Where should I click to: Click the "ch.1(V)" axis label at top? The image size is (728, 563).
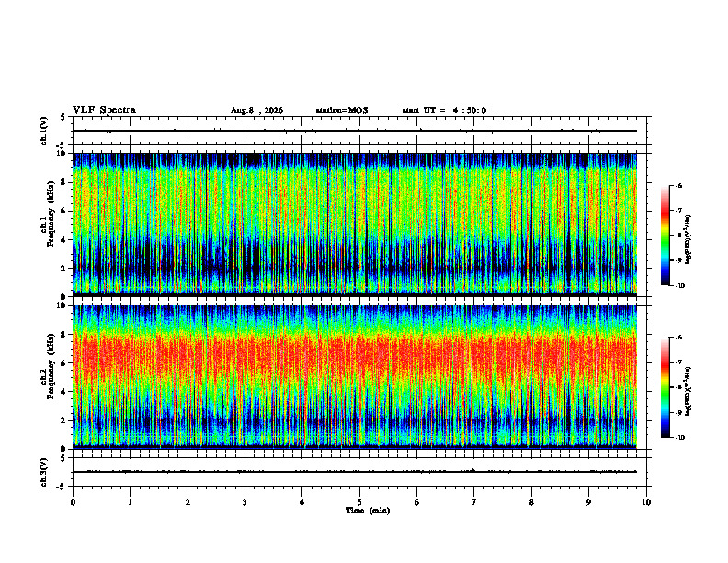click(x=44, y=131)
